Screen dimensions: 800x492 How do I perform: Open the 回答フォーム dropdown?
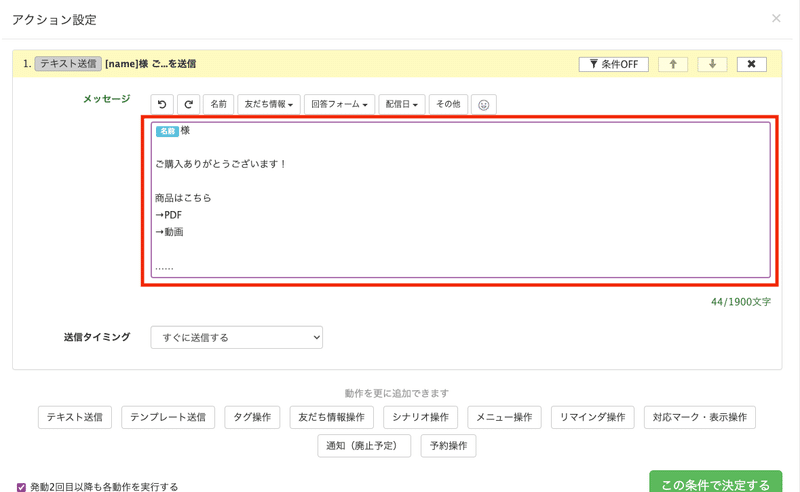pos(339,104)
